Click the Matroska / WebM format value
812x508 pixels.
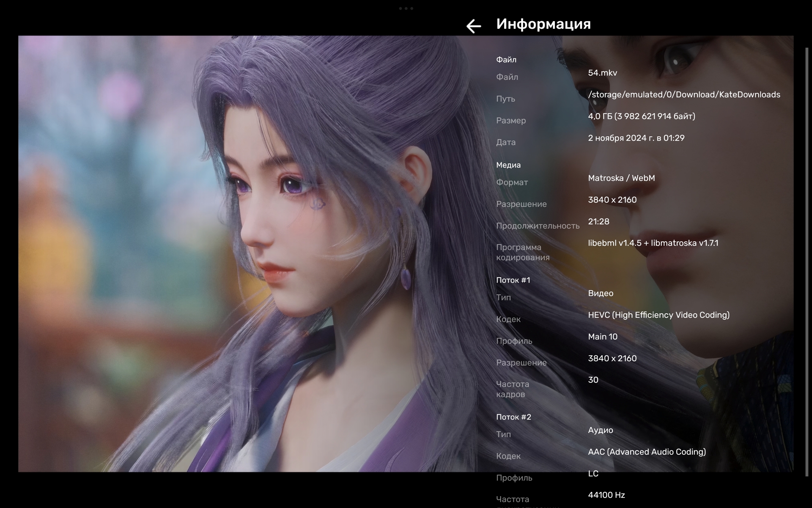point(621,178)
